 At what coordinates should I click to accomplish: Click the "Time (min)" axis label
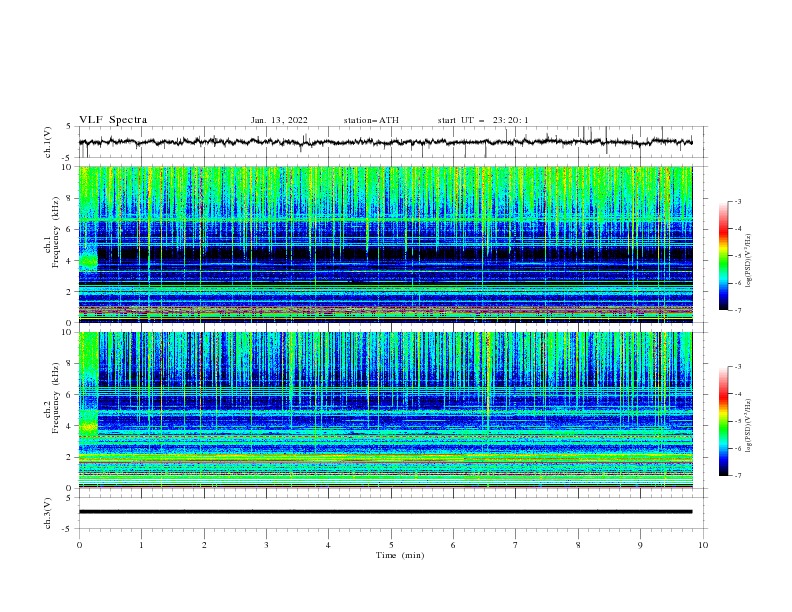point(400,555)
